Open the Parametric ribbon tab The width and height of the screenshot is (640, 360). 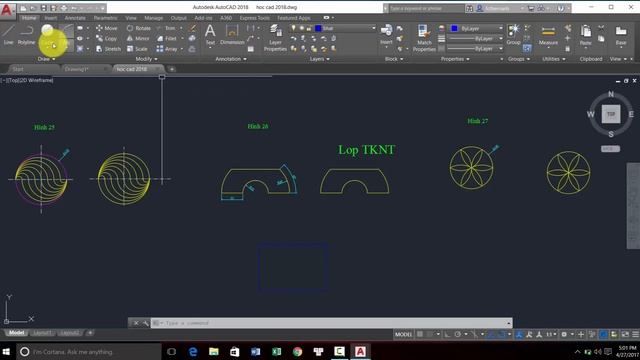[105, 18]
